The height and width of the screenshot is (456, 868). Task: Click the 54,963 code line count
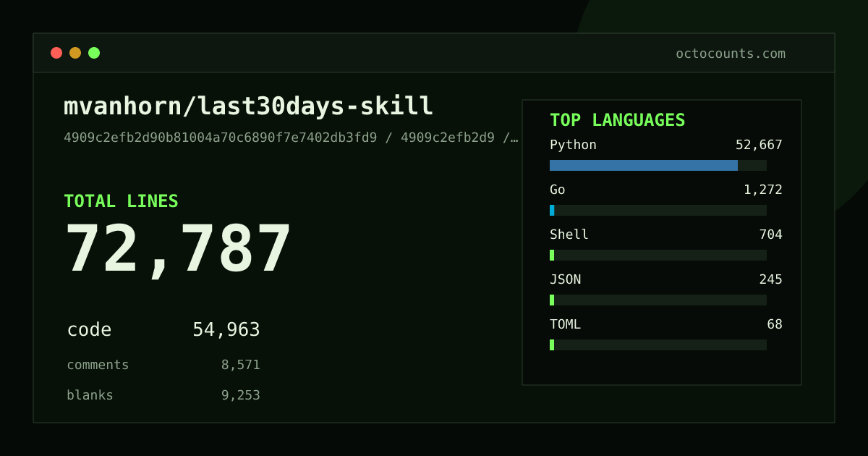(226, 330)
